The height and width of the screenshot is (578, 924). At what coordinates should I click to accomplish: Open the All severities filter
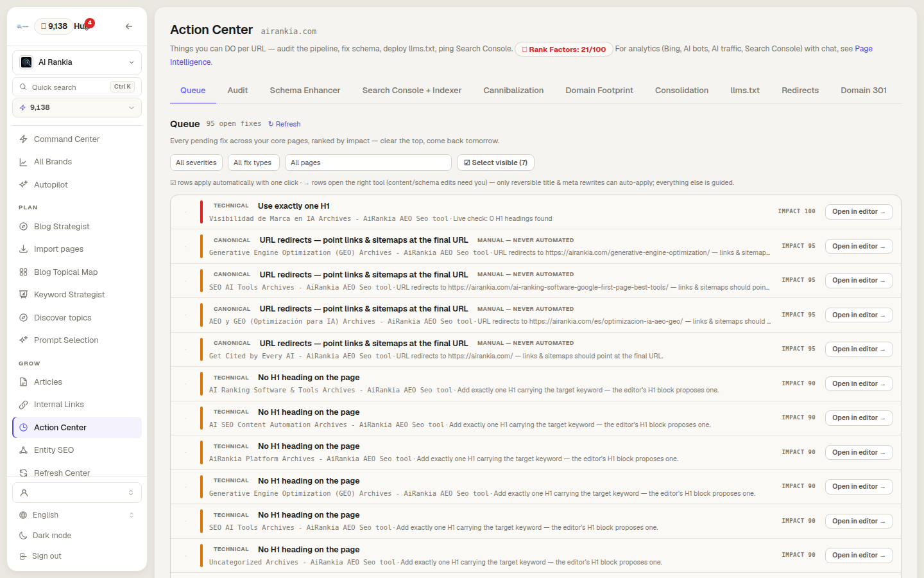(x=196, y=162)
